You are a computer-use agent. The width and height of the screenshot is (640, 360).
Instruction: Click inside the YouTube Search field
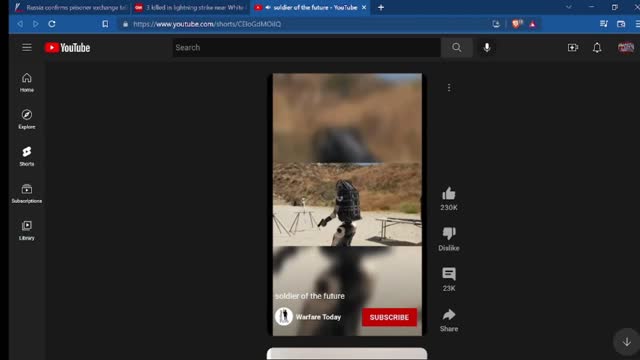tap(306, 47)
